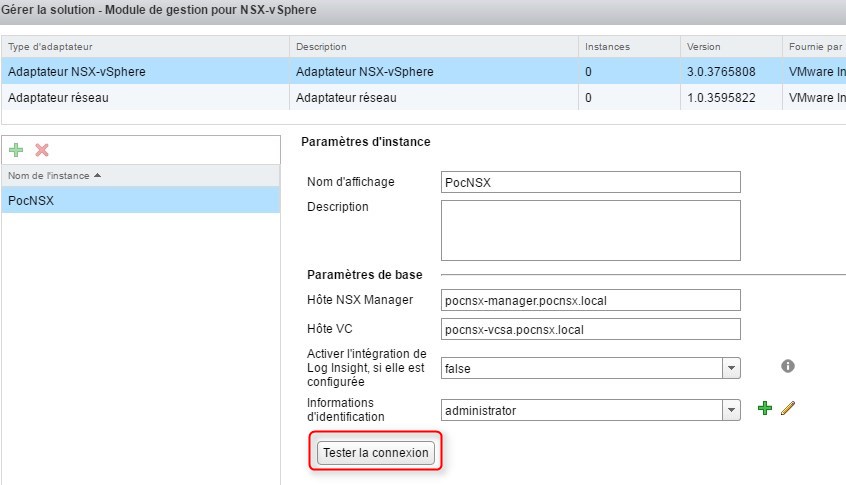Select the Adaptateur NSX-vSphere row
Image resolution: width=846 pixels, height=485 pixels.
(x=145, y=72)
